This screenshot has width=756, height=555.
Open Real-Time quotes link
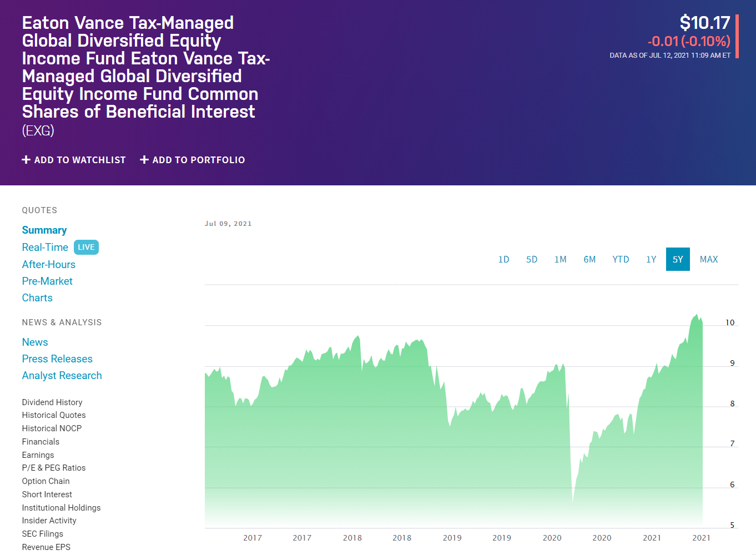tap(45, 247)
